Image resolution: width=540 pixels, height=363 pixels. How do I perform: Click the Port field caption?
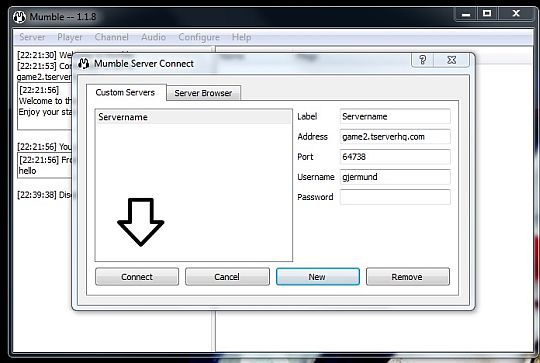coord(305,157)
